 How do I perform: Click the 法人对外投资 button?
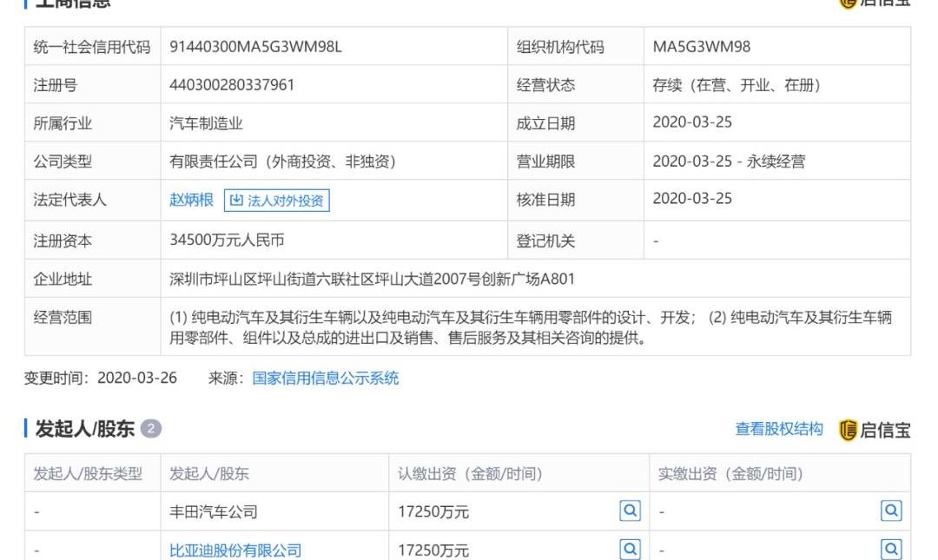click(x=276, y=201)
